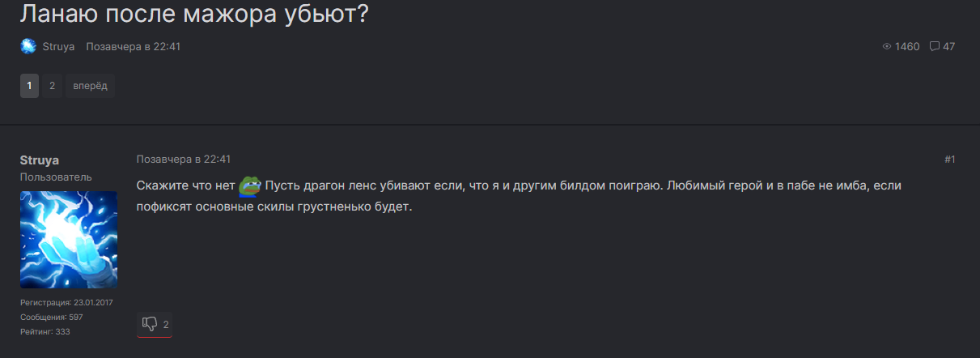Open the Struya username in the post sidebar
Image resolution: width=980 pixels, height=358 pixels.
[x=40, y=160]
